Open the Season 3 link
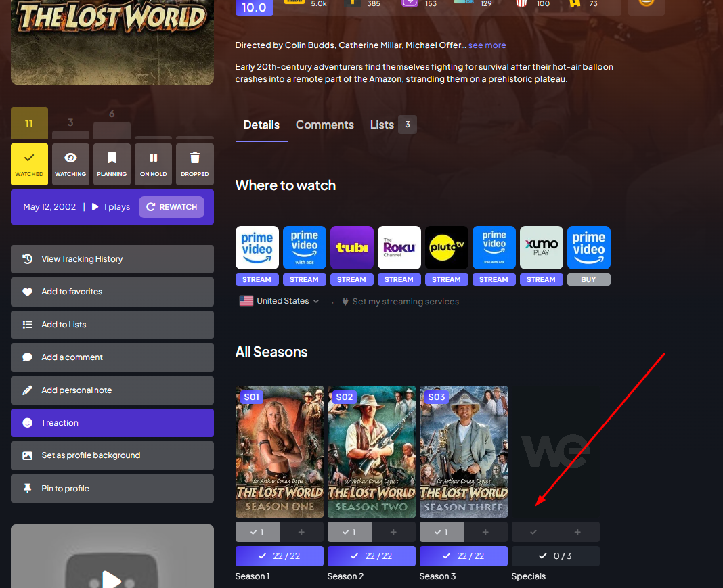Screen dimensions: 723x588 coord(437,576)
